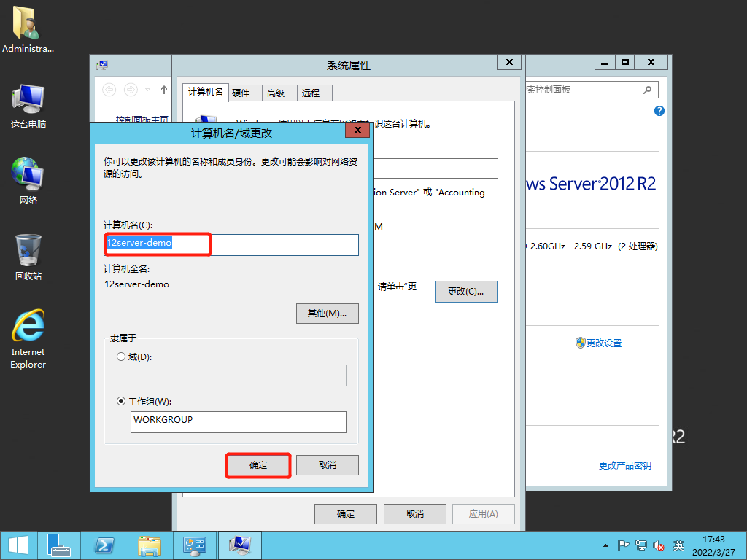Image resolution: width=747 pixels, height=560 pixels.
Task: Click the forward arrow in Control Panel
Action: click(x=131, y=90)
